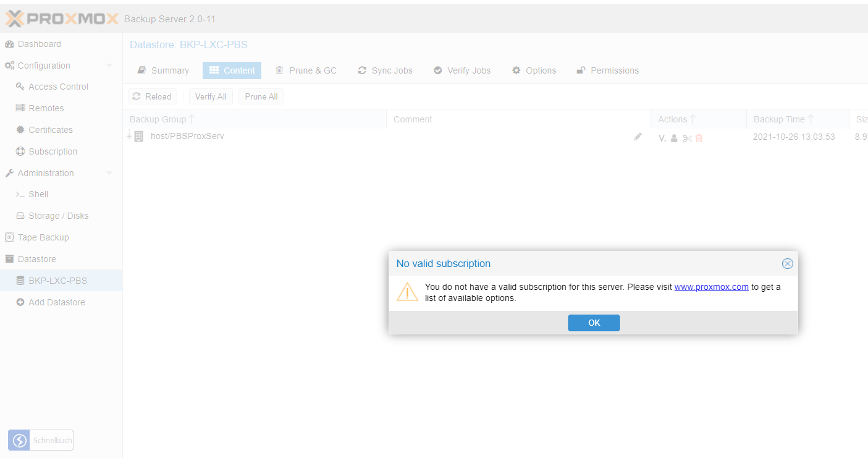Open the Verify Jobs tab
Viewport: 868px width, 458px height.
tap(462, 70)
